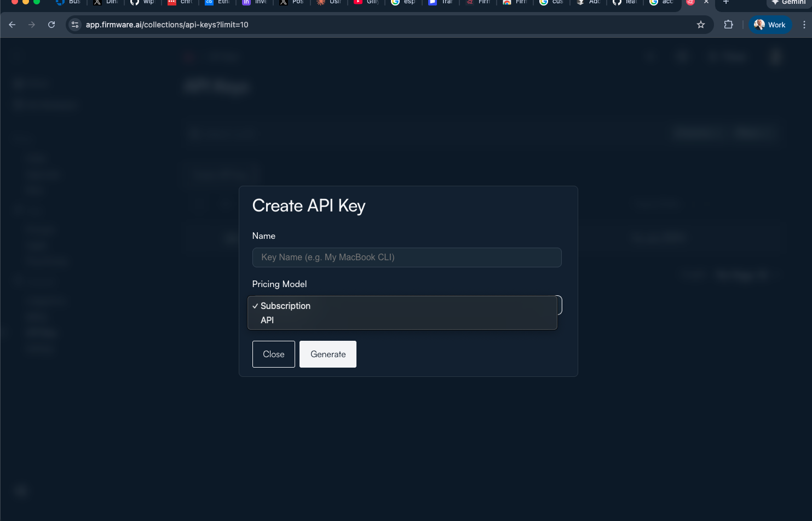
Task: Open the Chrome extensions puzzle icon
Action: pos(728,25)
